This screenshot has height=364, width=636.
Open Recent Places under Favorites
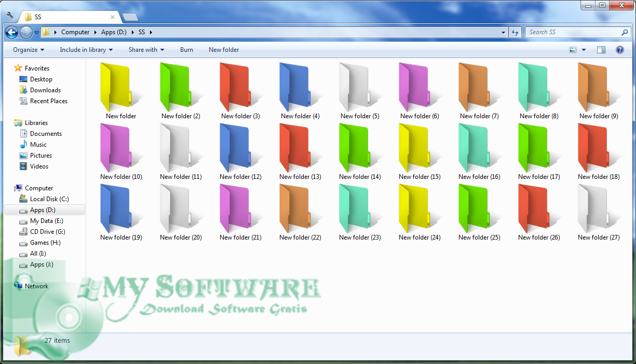pyautogui.click(x=48, y=101)
